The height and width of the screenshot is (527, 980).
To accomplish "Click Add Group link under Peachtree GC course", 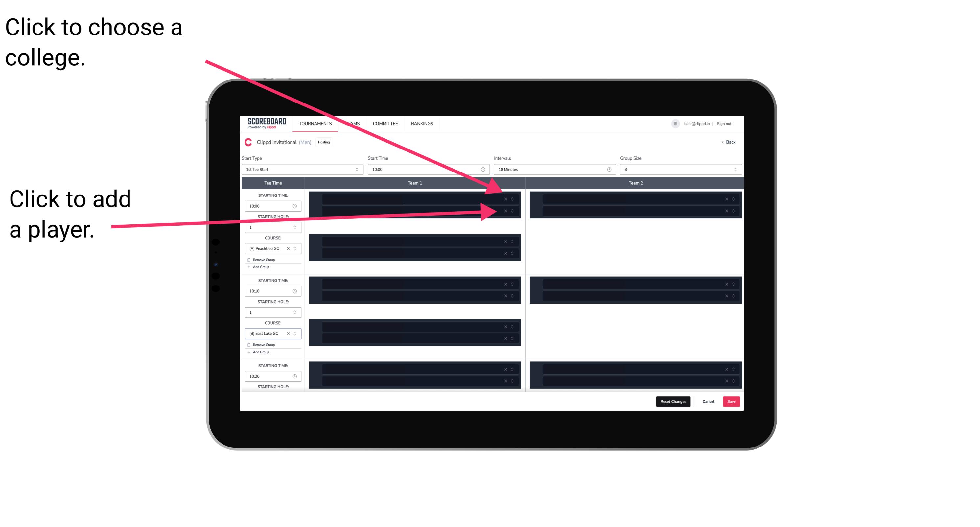I will (260, 268).
